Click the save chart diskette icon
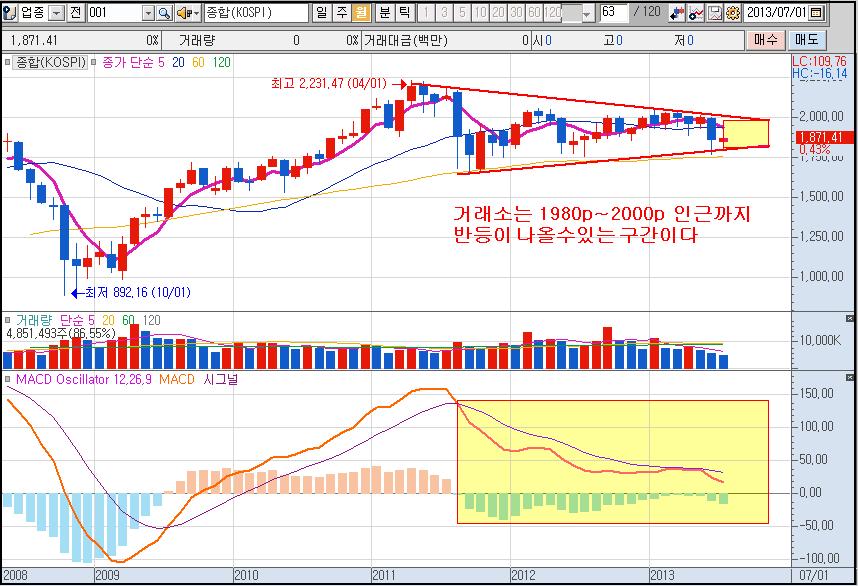 tap(715, 13)
